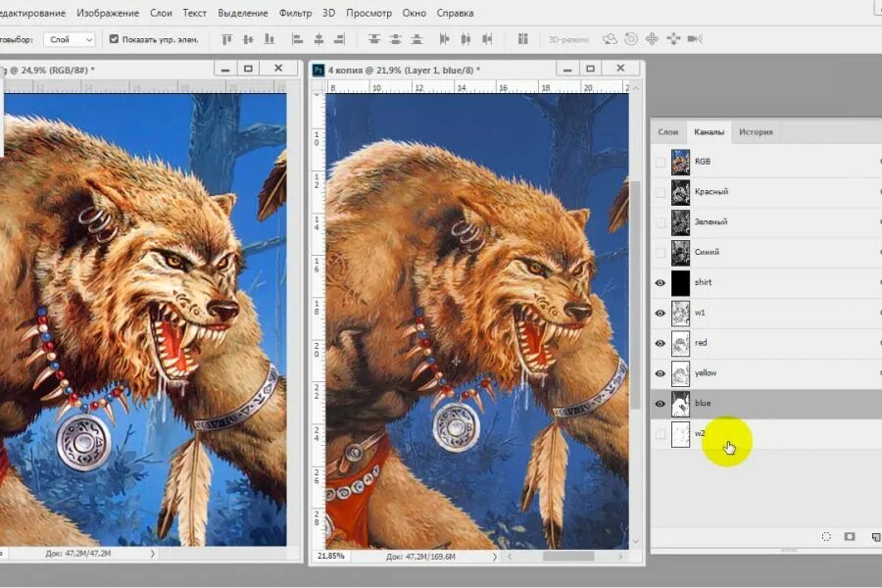Screen dimensions: 882x588
Task: Select the RGB channel thumbnail
Action: 680,162
